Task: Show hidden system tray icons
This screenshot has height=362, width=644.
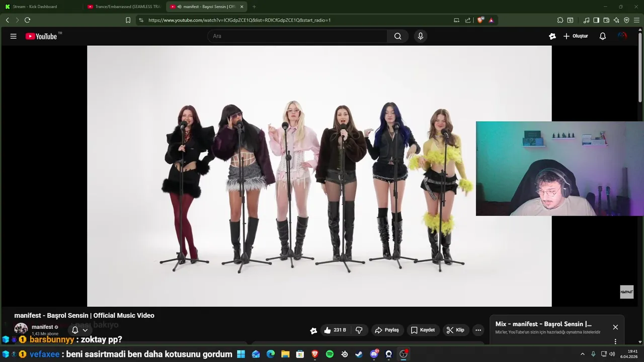Action: [x=583, y=354]
